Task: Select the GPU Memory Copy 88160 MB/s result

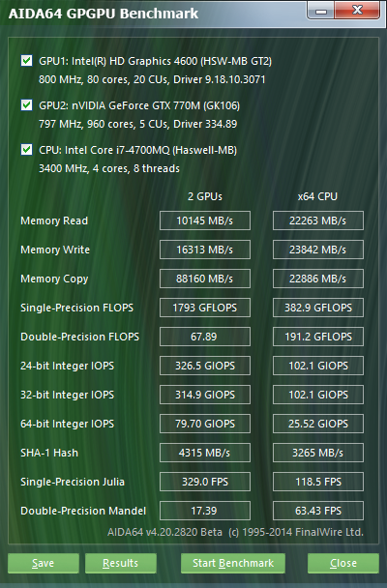Action: 205,279
